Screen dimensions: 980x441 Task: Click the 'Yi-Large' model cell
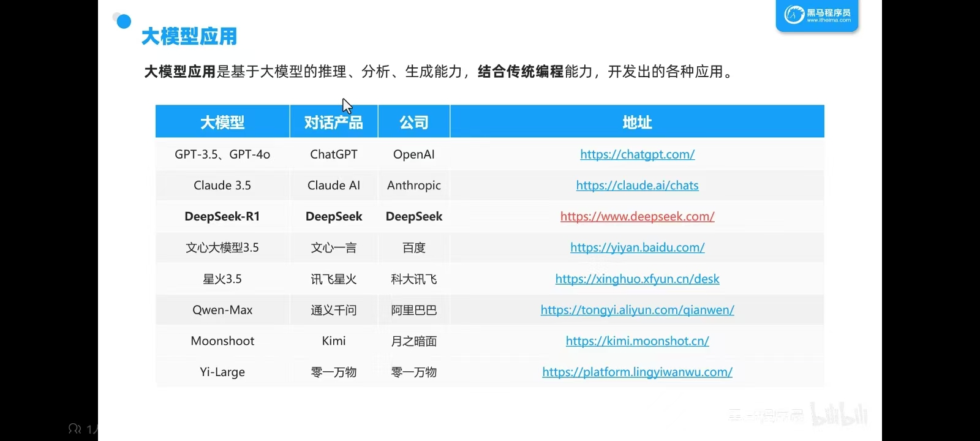[x=222, y=372]
